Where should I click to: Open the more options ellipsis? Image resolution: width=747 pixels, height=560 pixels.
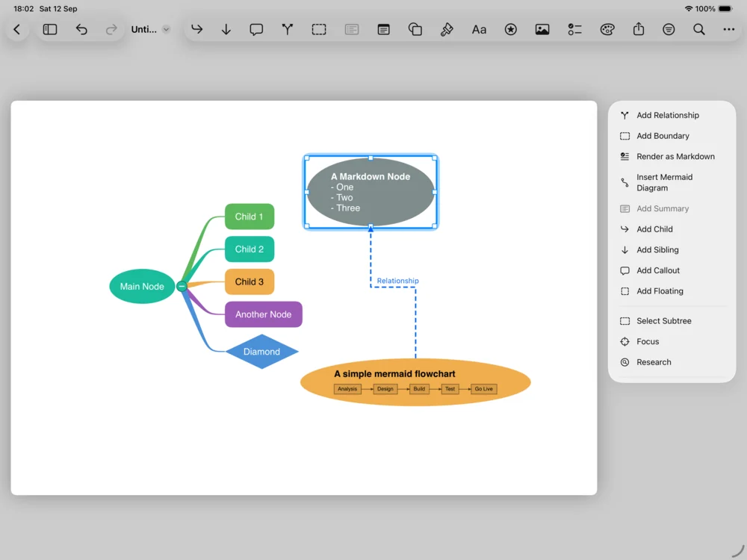pyautogui.click(x=728, y=30)
